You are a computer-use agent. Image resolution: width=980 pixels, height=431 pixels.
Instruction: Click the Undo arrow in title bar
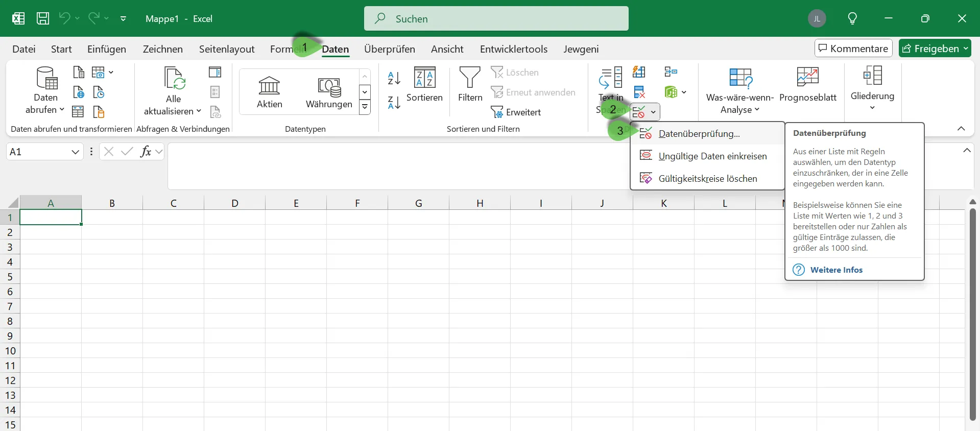pos(64,18)
